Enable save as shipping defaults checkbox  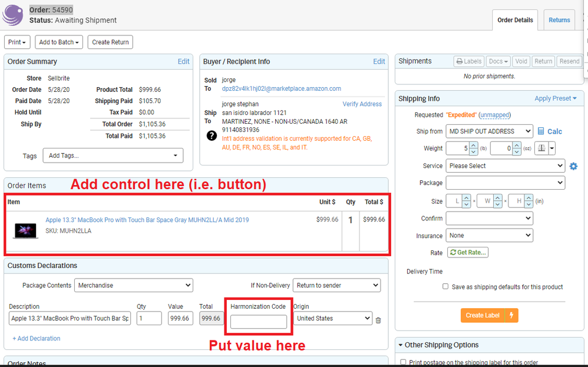pos(445,287)
